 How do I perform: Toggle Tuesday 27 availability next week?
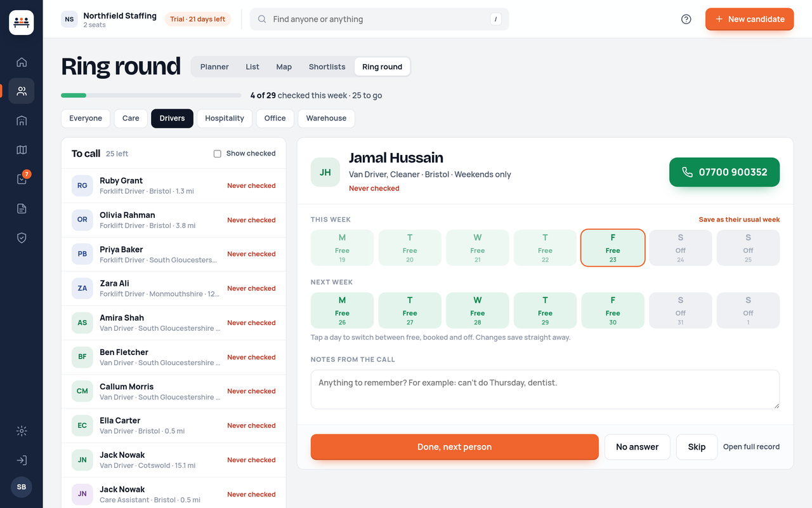(410, 311)
